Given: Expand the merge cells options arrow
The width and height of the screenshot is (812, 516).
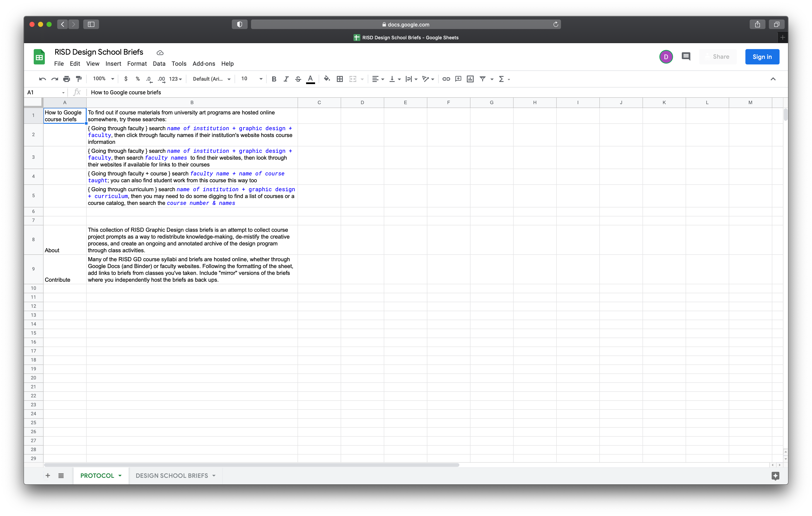Looking at the screenshot, I should click(362, 79).
